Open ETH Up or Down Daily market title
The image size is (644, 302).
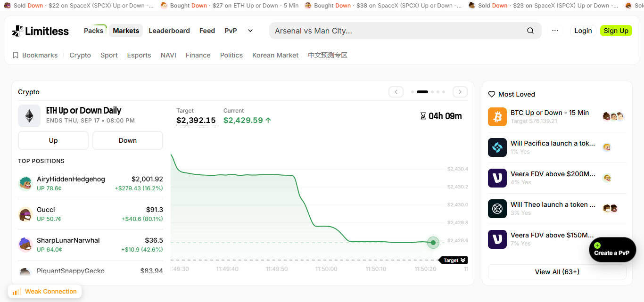(x=83, y=111)
